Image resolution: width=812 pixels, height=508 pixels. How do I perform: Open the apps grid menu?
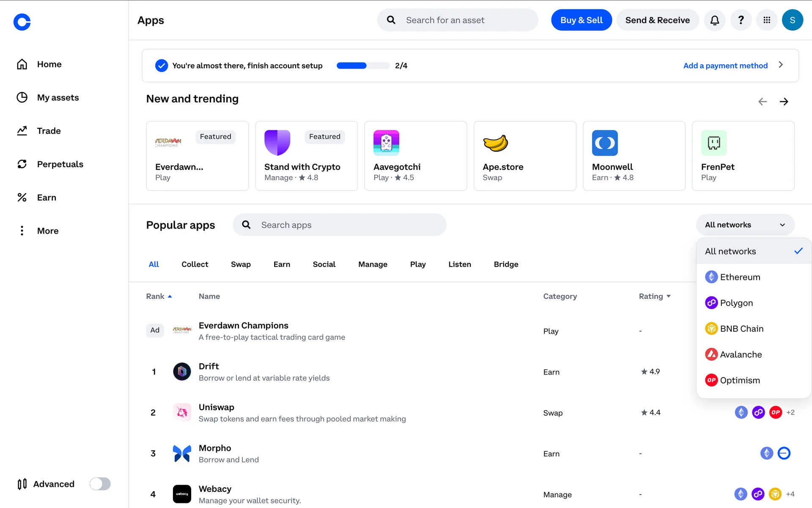766,20
